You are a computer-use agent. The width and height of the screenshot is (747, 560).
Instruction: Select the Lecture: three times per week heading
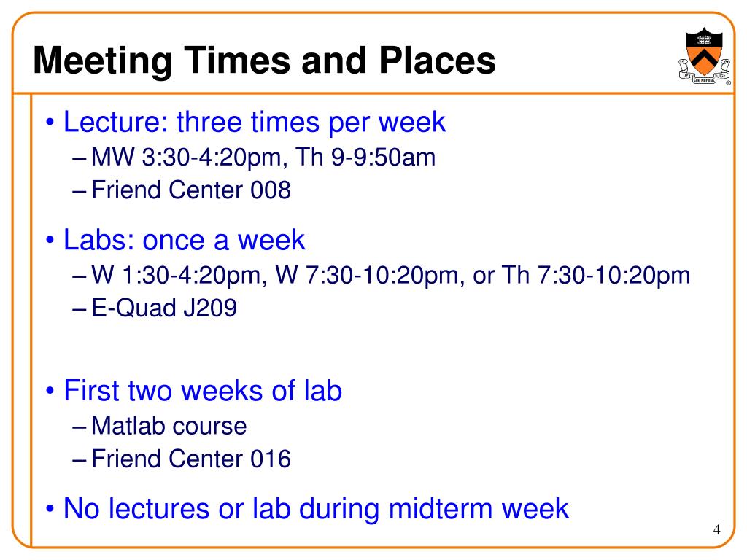[255, 122]
